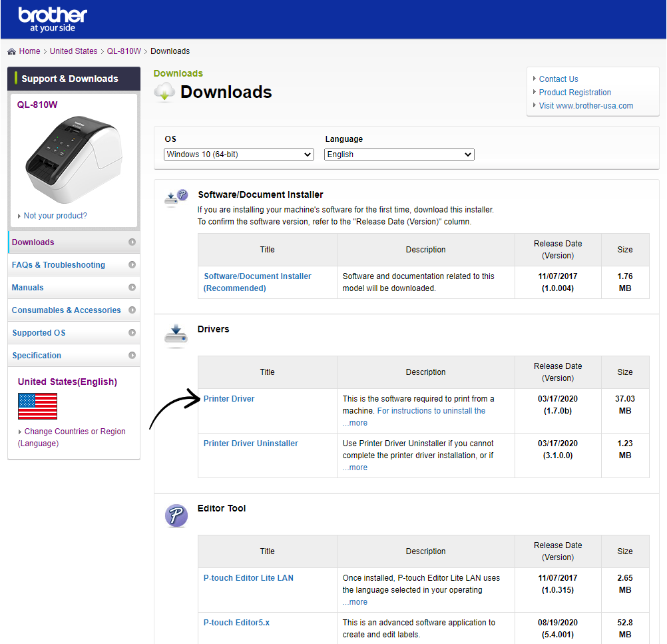Click the home icon in breadcrumb
This screenshot has width=667, height=644.
pos(11,51)
